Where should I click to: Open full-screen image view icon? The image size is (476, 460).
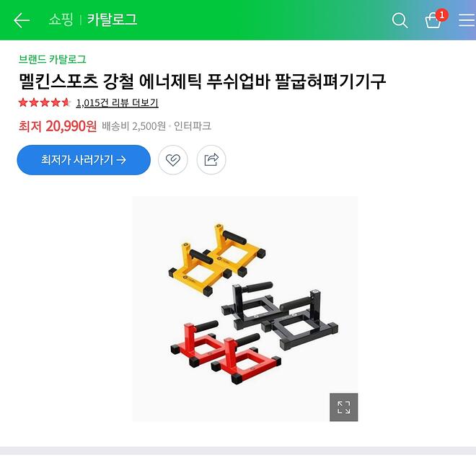point(343,407)
